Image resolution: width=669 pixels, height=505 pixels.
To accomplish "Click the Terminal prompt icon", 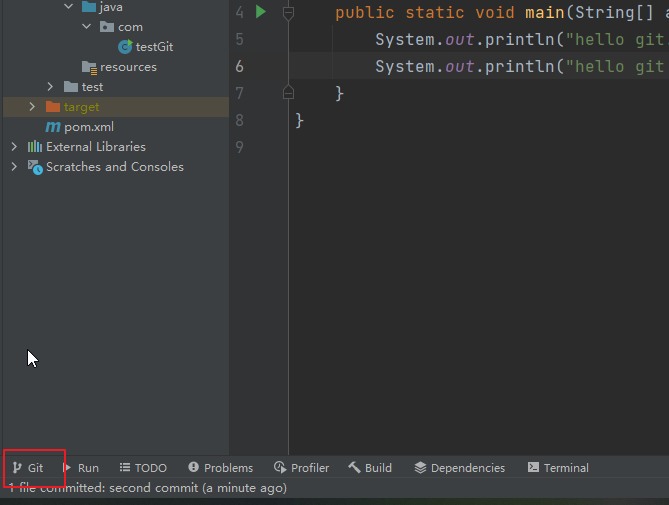I will (x=533, y=467).
